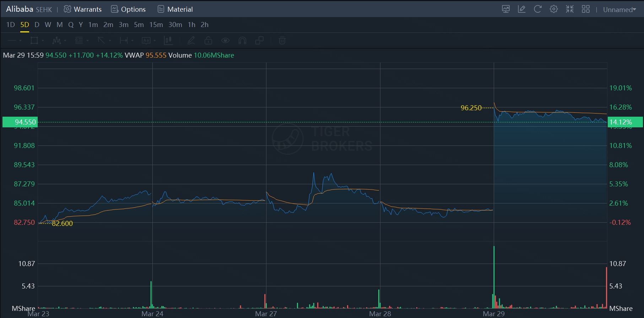
Task: Expand the retracement tool dropdown arrow
Action: 87,41
